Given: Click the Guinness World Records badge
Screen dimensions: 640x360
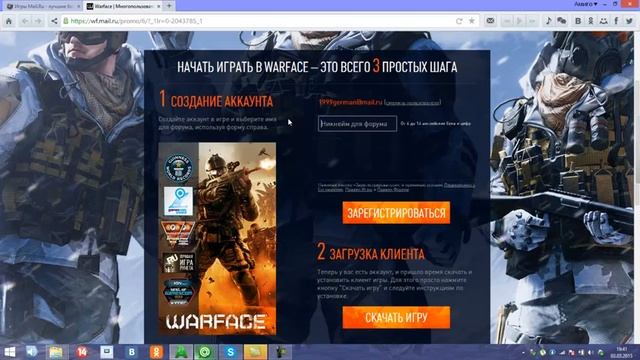Looking at the screenshot, I should [x=178, y=168].
